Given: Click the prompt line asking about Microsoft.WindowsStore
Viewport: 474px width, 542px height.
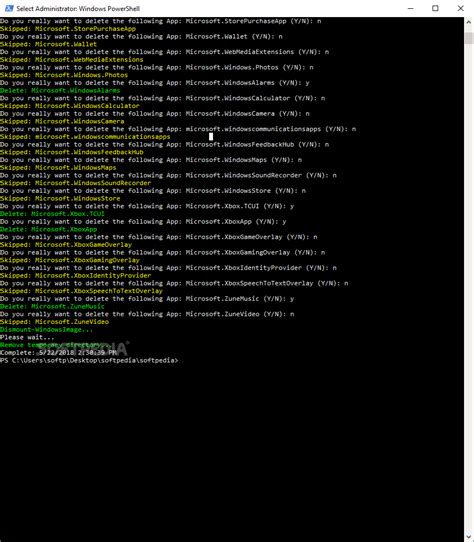Looking at the screenshot, I should (153, 191).
